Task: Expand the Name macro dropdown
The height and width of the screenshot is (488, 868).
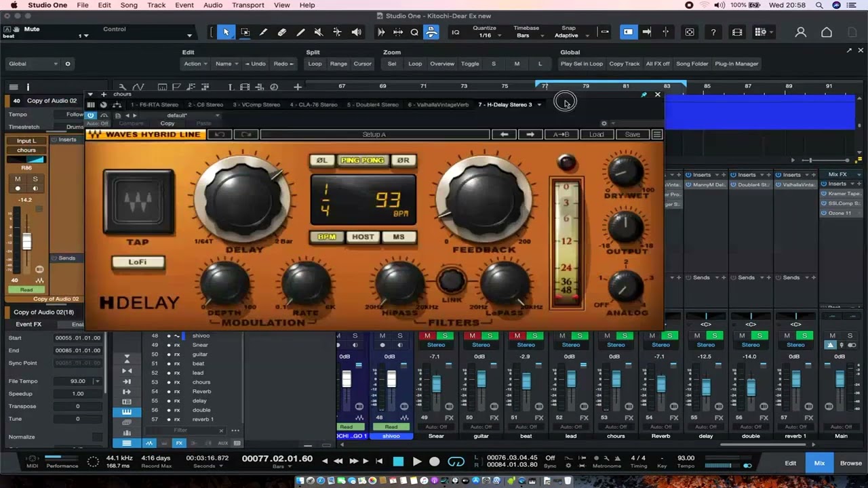Action: [x=226, y=64]
